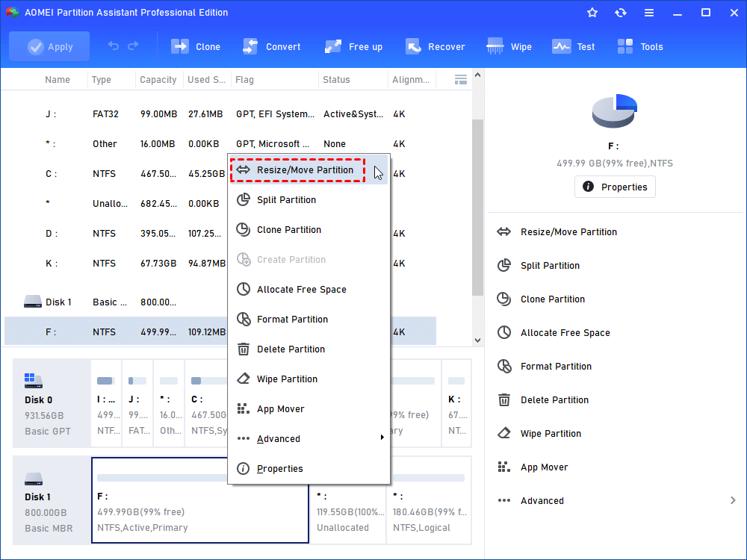
Task: Click trash icon beside Delete Partition in menu
Action: point(244,349)
